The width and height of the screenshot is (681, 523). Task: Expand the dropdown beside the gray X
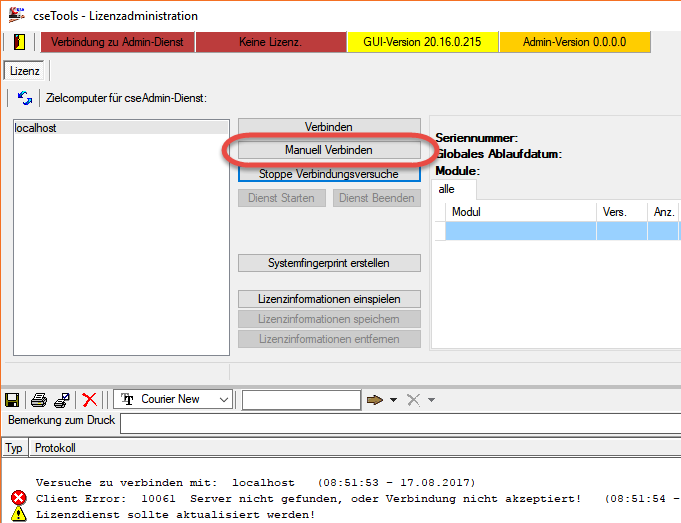tap(431, 400)
